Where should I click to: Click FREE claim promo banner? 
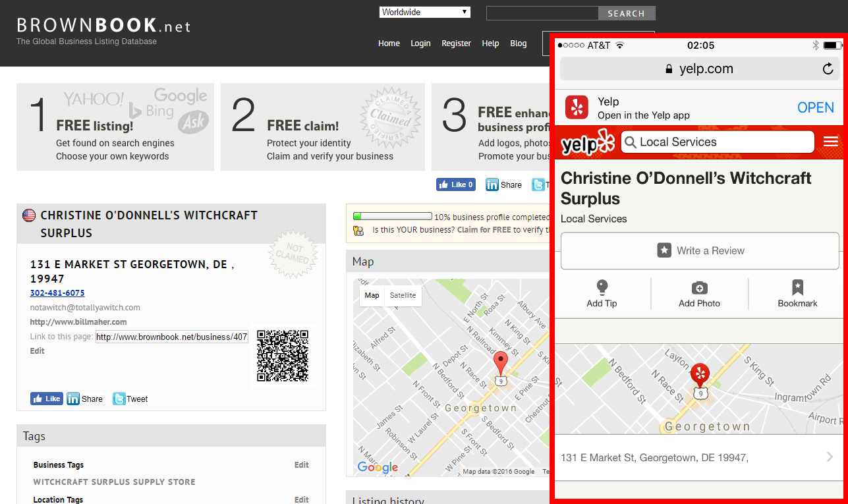tap(323, 126)
